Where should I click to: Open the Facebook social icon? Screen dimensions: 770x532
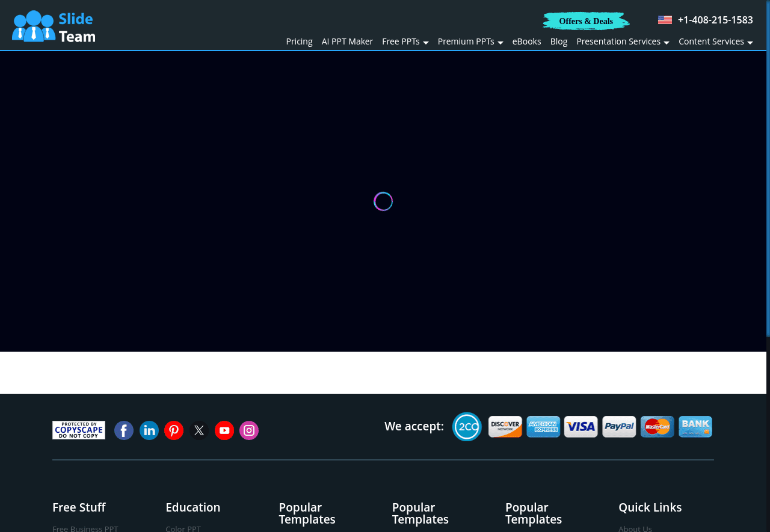124,430
